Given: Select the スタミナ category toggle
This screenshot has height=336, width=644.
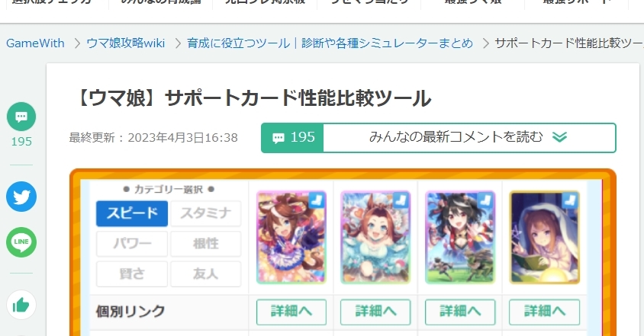Looking at the screenshot, I should click(206, 213).
